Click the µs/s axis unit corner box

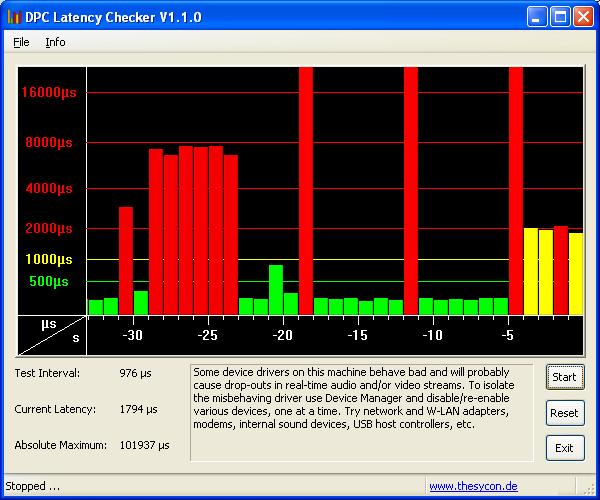pyautogui.click(x=52, y=336)
